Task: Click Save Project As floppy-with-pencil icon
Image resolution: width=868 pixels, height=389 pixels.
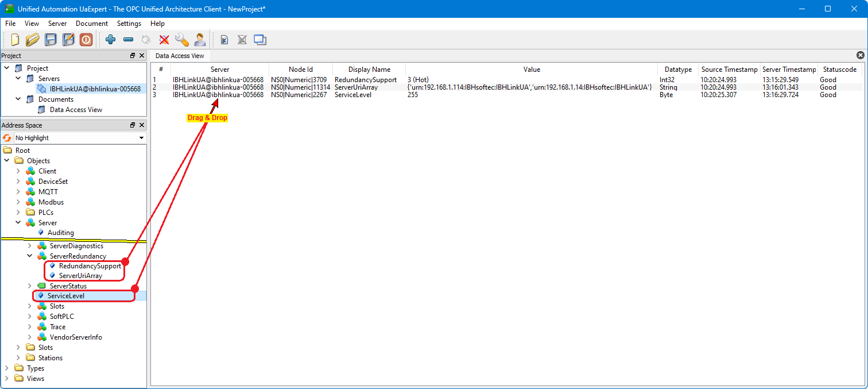Action: pyautogui.click(x=68, y=40)
